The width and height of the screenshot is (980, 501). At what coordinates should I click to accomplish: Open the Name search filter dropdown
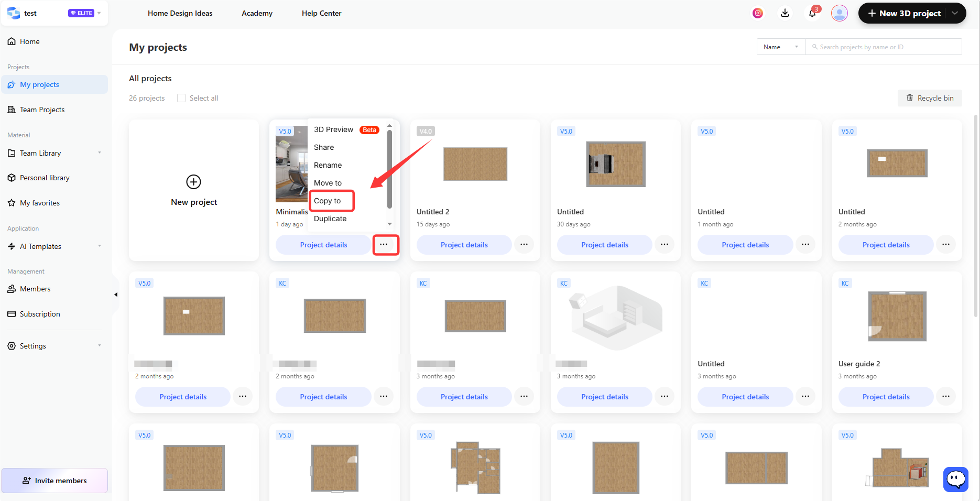(x=781, y=47)
